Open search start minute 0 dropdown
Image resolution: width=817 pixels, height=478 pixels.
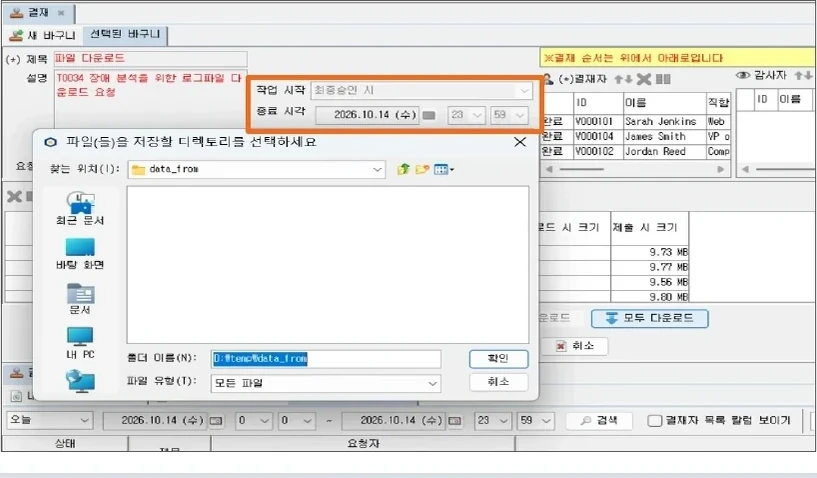296,421
